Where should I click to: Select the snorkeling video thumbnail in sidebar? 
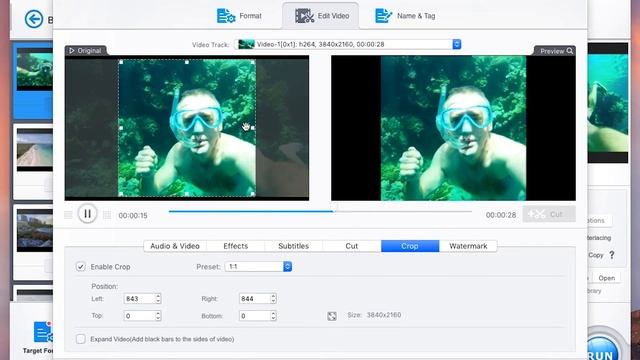[35, 69]
